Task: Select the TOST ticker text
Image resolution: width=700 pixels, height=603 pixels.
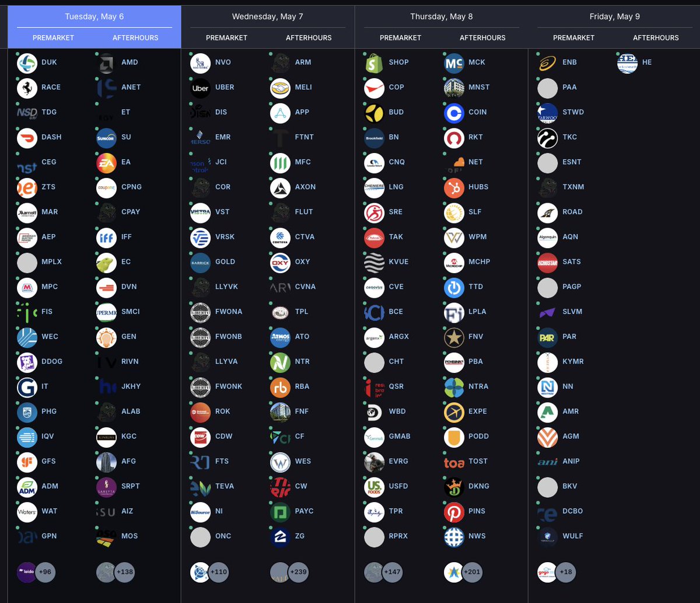Action: point(478,462)
